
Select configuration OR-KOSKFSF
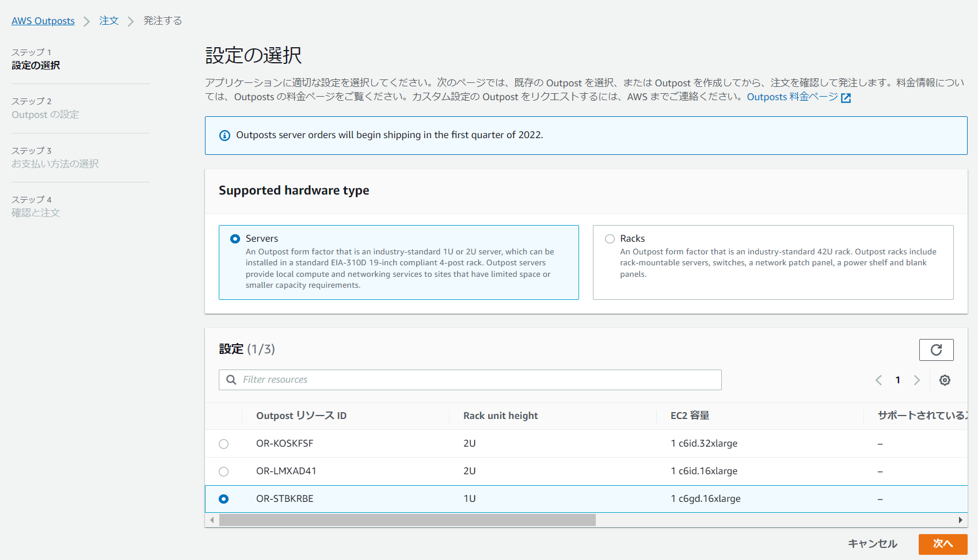click(x=223, y=444)
